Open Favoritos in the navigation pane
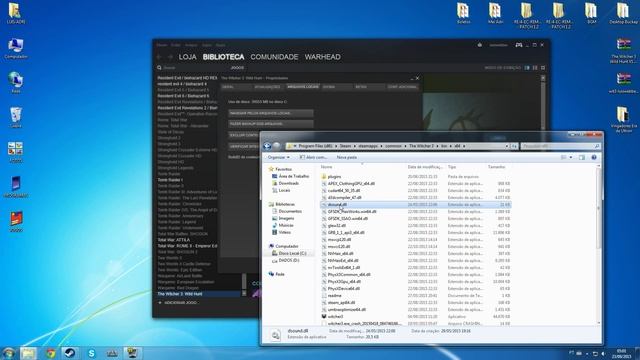The image size is (640, 360). click(x=283, y=169)
